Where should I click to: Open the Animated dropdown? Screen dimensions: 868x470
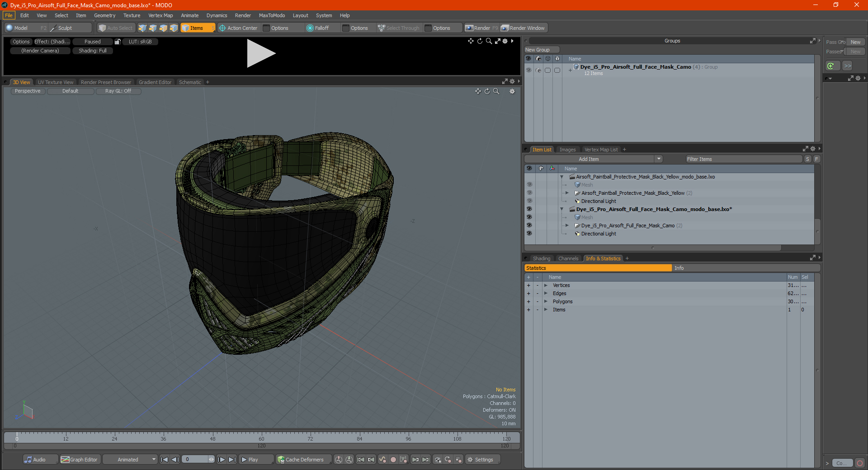coord(130,460)
